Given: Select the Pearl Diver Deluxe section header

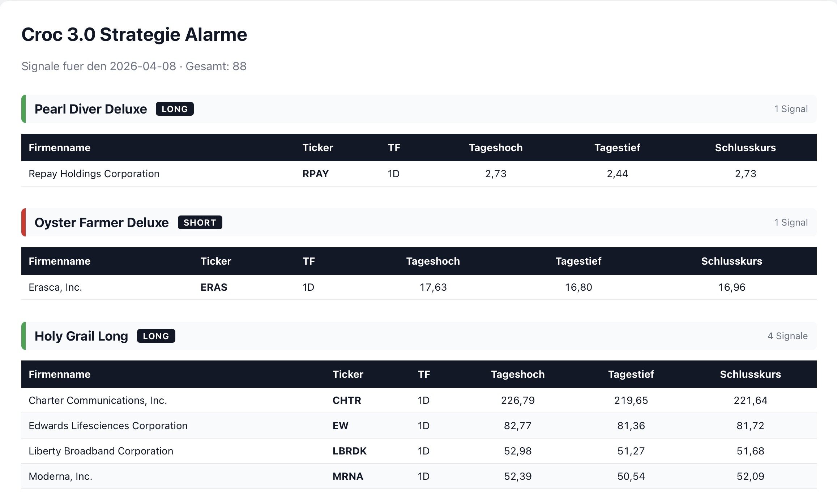Looking at the screenshot, I should 91,109.
